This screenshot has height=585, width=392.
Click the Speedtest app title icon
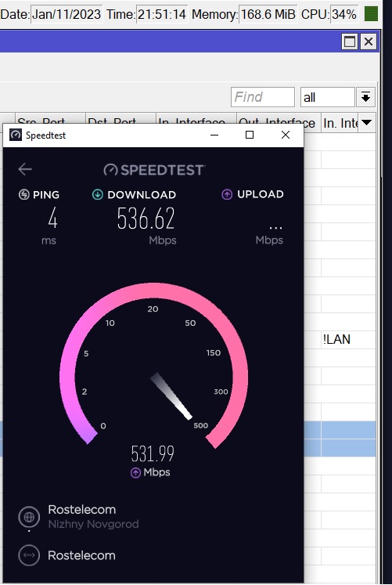(x=16, y=135)
